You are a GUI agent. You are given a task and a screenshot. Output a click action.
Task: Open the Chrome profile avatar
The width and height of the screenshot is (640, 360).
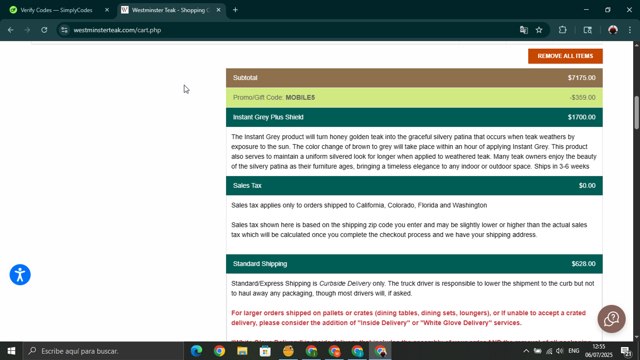[613, 30]
